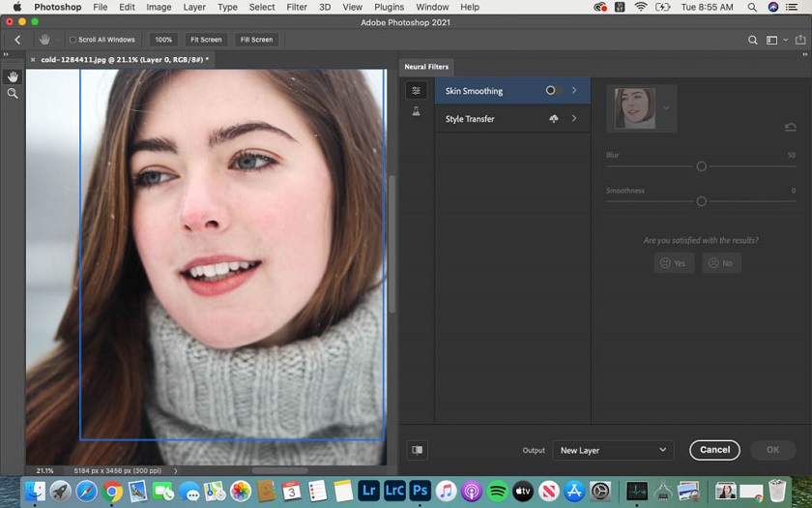Open Siri from the menu bar
This screenshot has width=812, height=508.
tap(773, 8)
